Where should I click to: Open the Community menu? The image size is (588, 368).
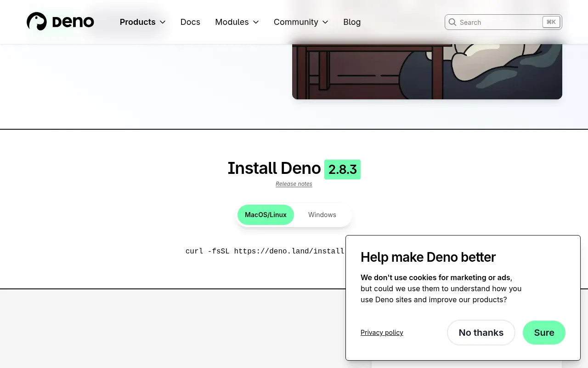(301, 22)
